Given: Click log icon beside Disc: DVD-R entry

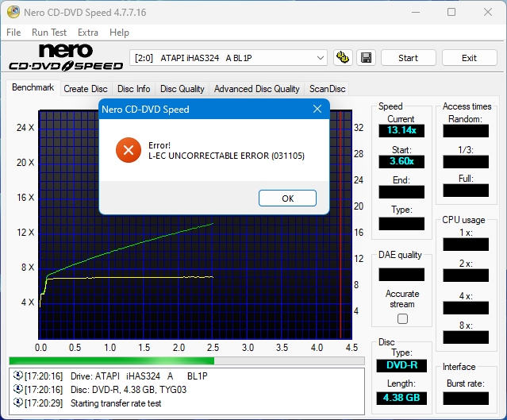Looking at the screenshot, I should (17, 389).
